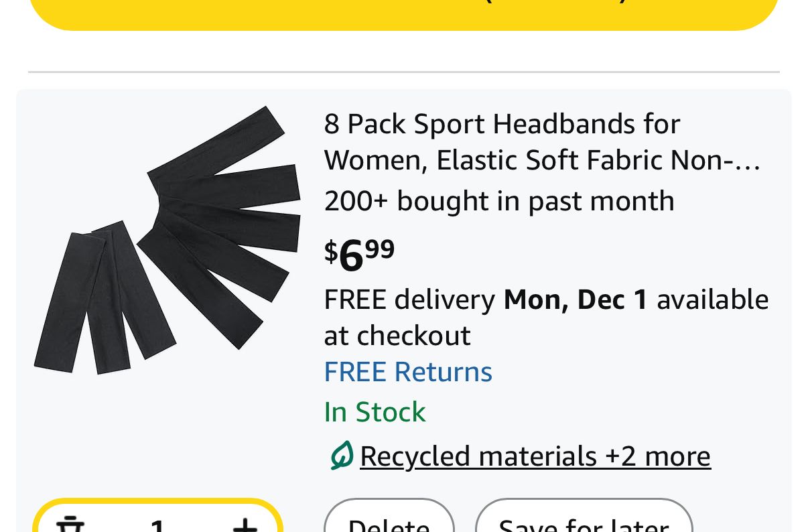Click the FREE Returns link

(408, 372)
